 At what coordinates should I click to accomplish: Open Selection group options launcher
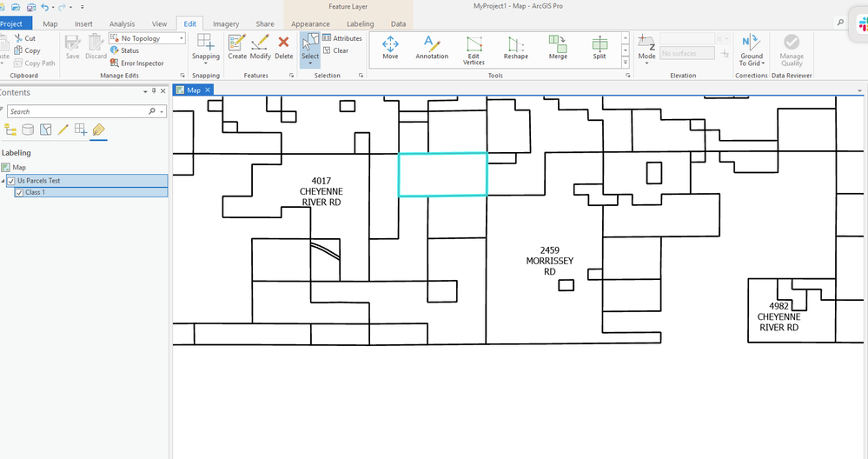[x=361, y=76]
